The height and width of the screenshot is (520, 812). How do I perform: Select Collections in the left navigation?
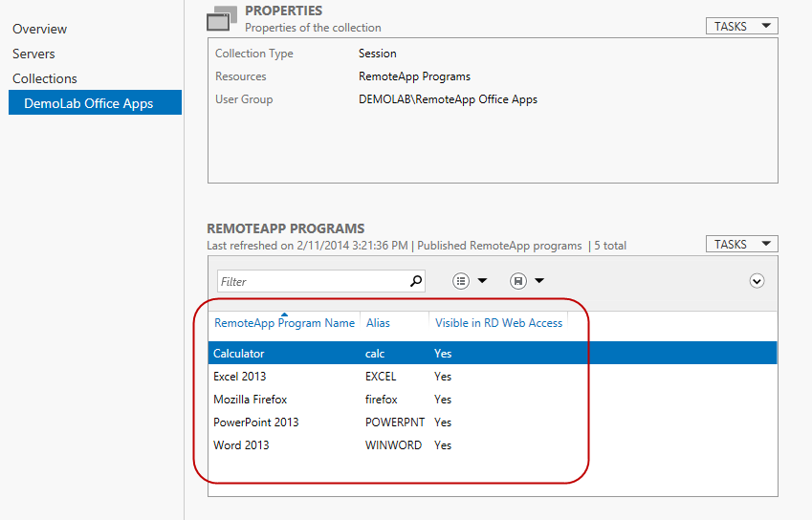(x=45, y=78)
